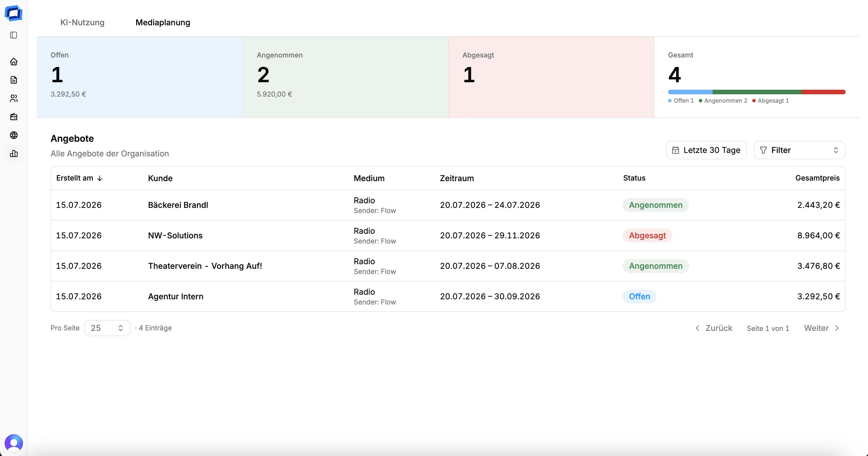Screen dimensions: 868x456
Task: Toggle the sidebar panel icon
Action: [x=13, y=35]
